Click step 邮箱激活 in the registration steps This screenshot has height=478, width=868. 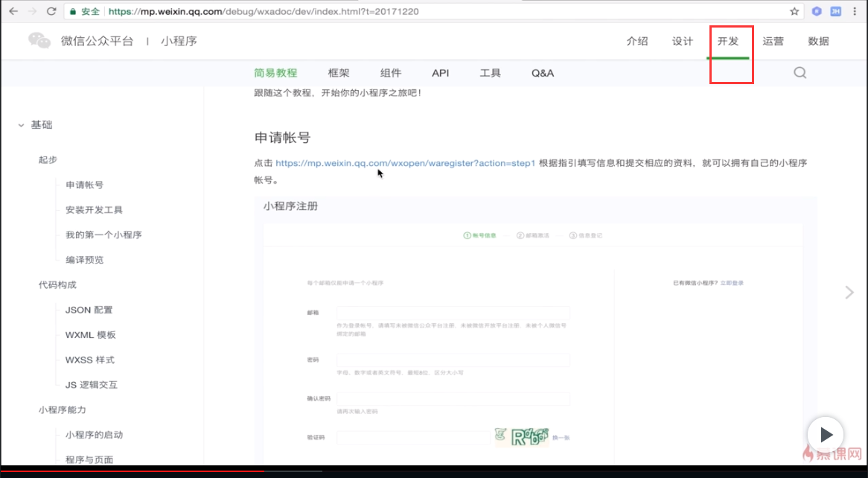click(x=532, y=235)
